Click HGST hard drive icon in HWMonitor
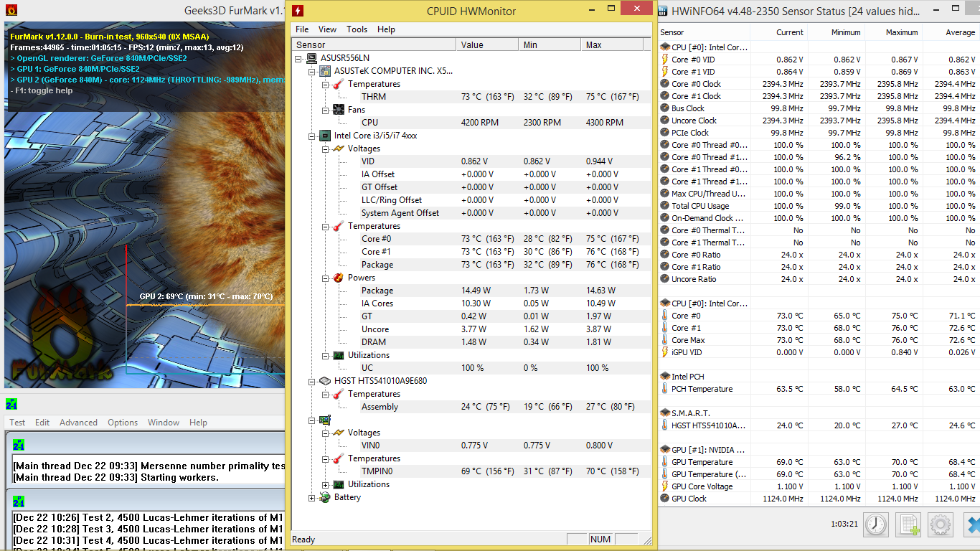This screenshot has height=551, width=980. pos(325,381)
